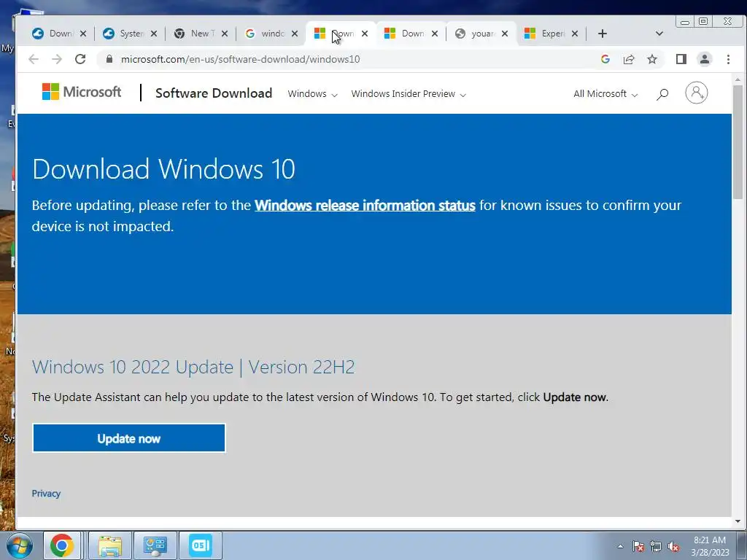Screen dimensions: 747x560
Task: Close the 'Syster' tab
Action: click(x=153, y=34)
